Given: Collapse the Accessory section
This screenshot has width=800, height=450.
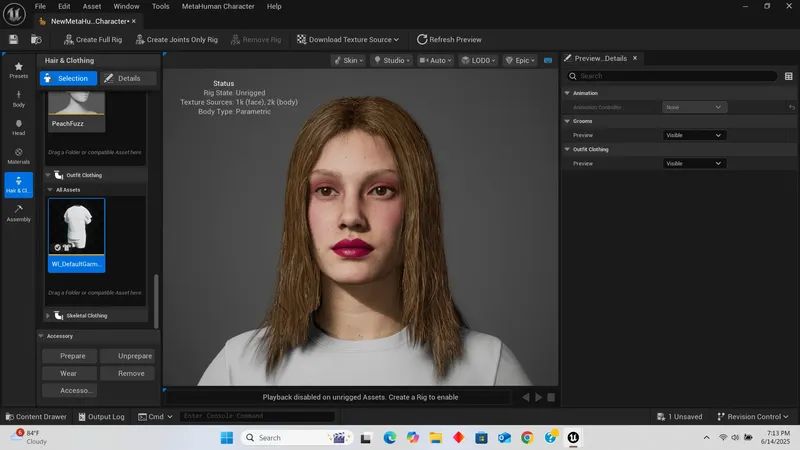Looking at the screenshot, I should click(x=41, y=336).
